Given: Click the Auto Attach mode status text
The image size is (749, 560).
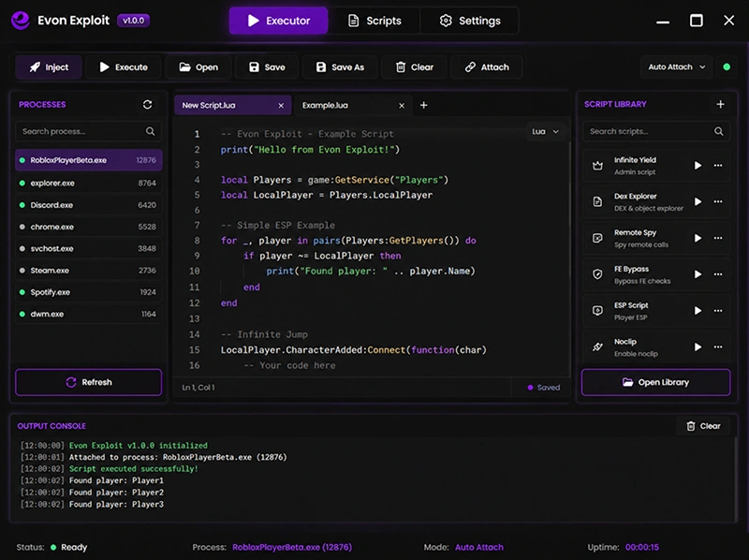Looking at the screenshot, I should tap(479, 547).
